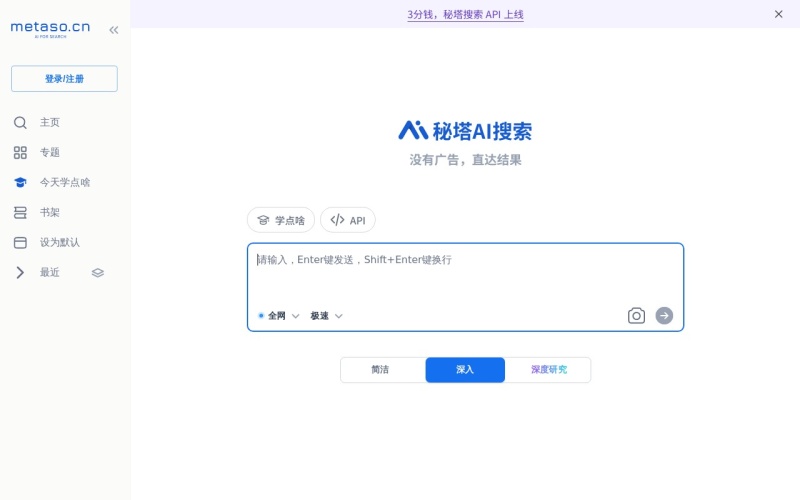Select 设为默认 in the sidebar
Image resolution: width=800 pixels, height=500 pixels.
[x=60, y=242]
